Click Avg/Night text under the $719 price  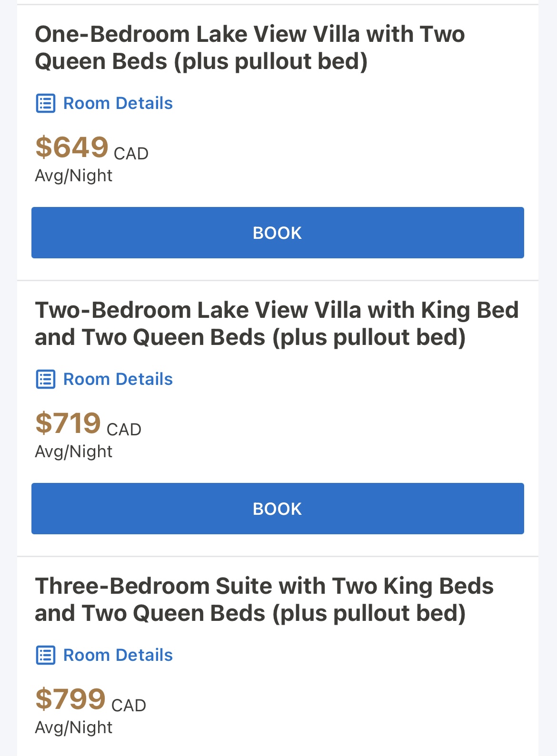tap(74, 452)
